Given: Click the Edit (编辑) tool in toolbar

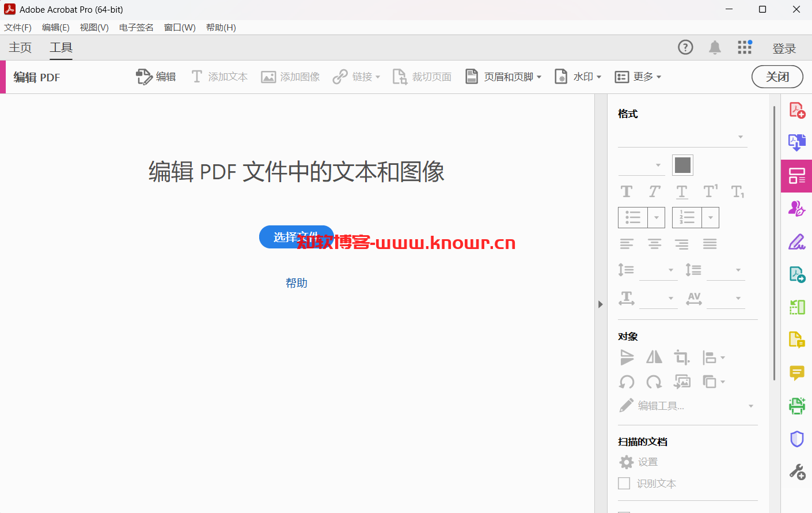Looking at the screenshot, I should pos(155,77).
